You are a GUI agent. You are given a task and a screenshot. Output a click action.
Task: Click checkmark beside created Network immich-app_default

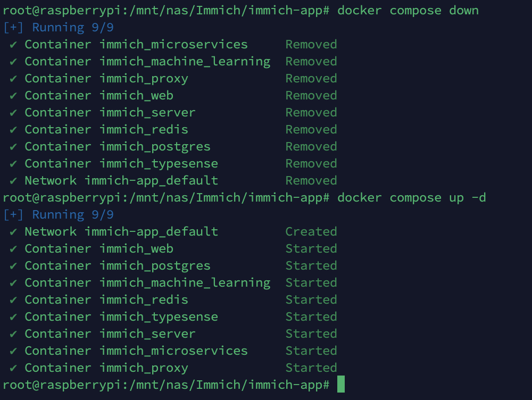(13, 232)
